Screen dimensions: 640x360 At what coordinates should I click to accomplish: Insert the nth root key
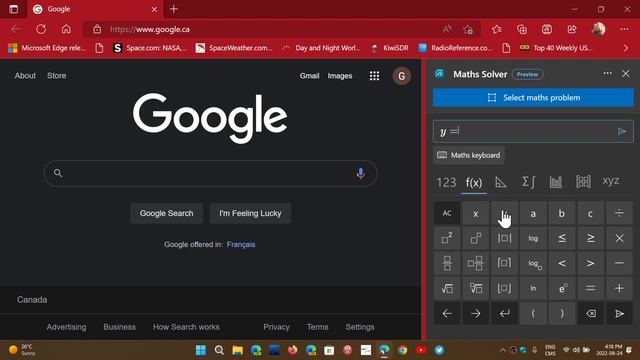coord(476,289)
